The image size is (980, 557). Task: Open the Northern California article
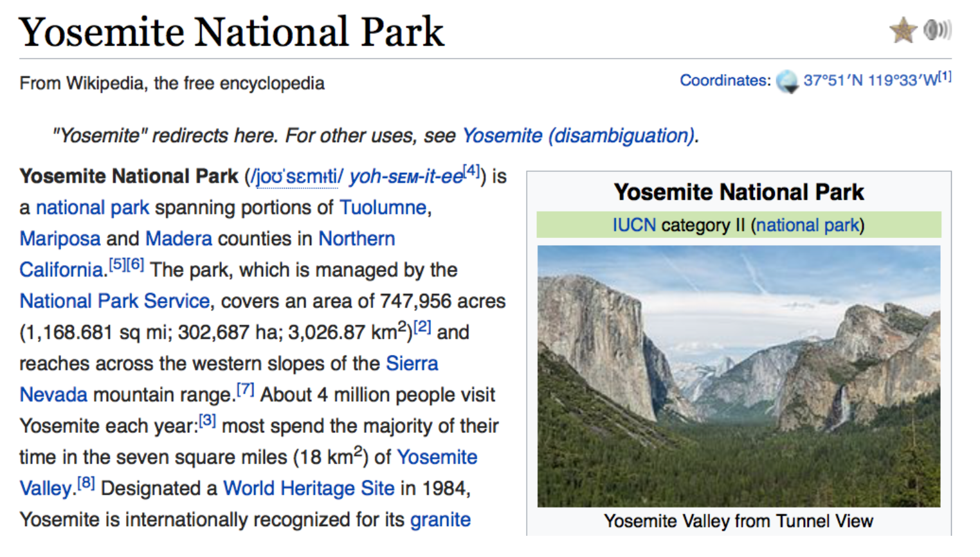click(356, 239)
